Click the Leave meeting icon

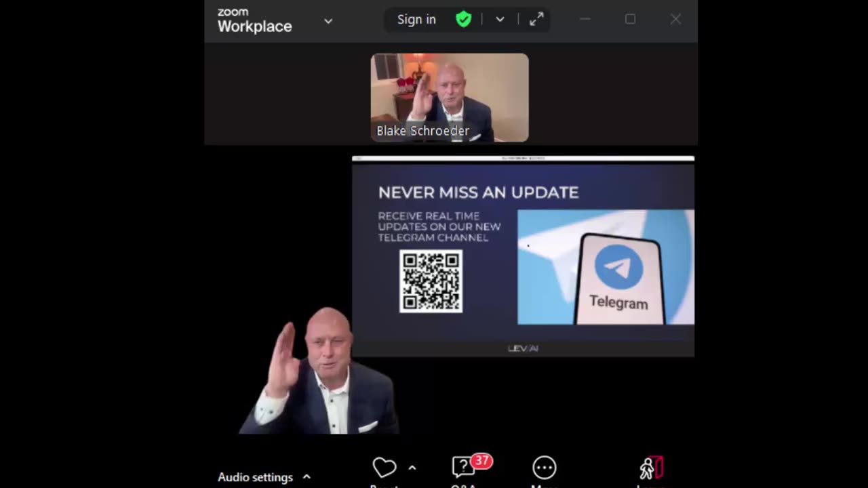coord(651,468)
